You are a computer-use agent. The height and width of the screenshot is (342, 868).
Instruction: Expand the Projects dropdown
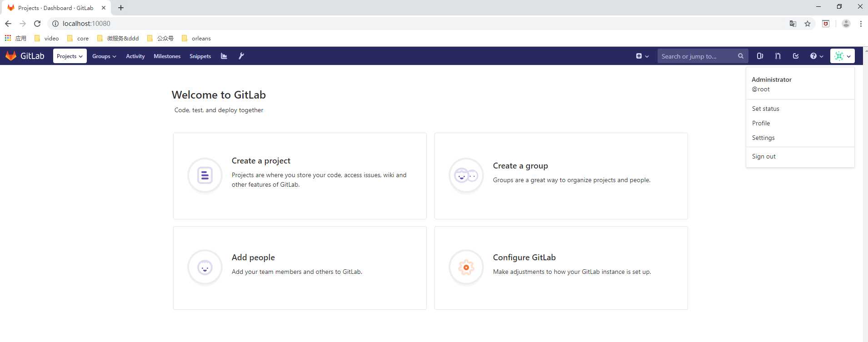[70, 56]
